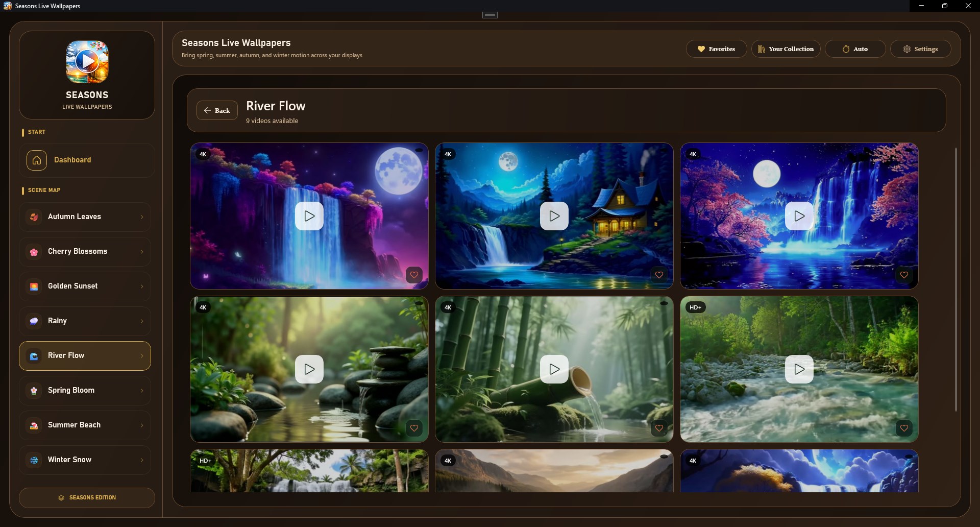The image size is (980, 527).
Task: Click the Winter Snow snowflake icon
Action: tap(34, 460)
